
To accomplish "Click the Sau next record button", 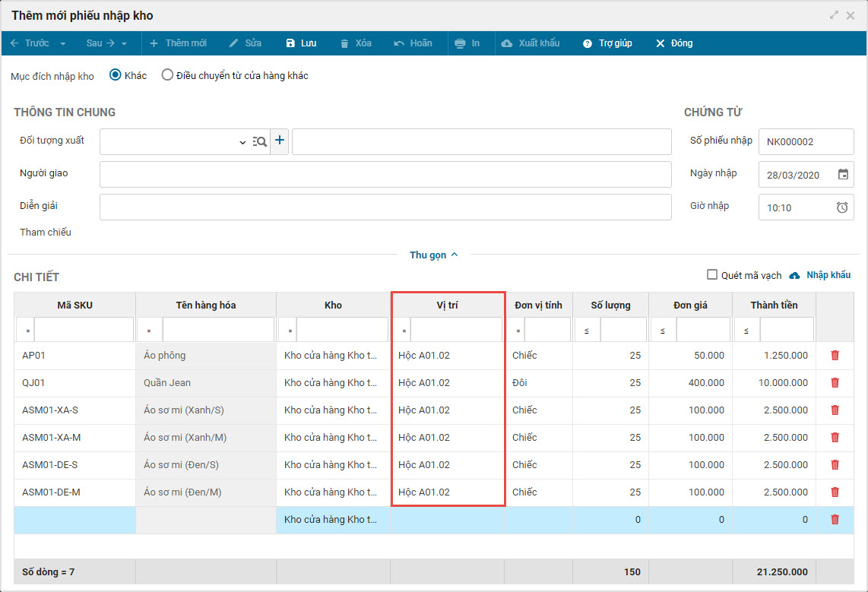I will tap(100, 43).
